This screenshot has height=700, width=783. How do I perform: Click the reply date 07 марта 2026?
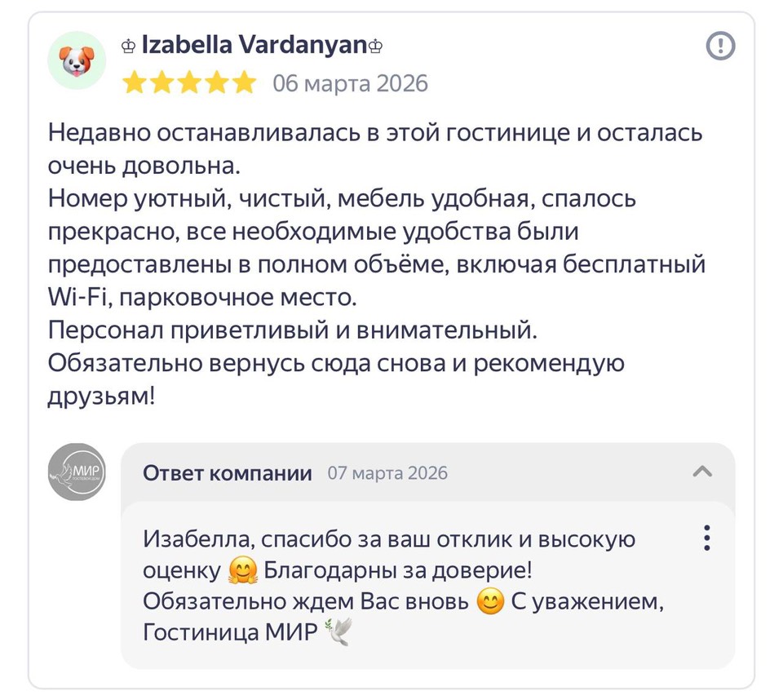click(x=387, y=473)
